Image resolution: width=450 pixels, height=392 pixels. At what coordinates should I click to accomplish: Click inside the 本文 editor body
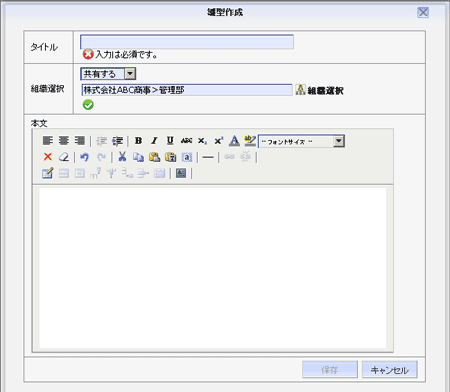pos(213,268)
